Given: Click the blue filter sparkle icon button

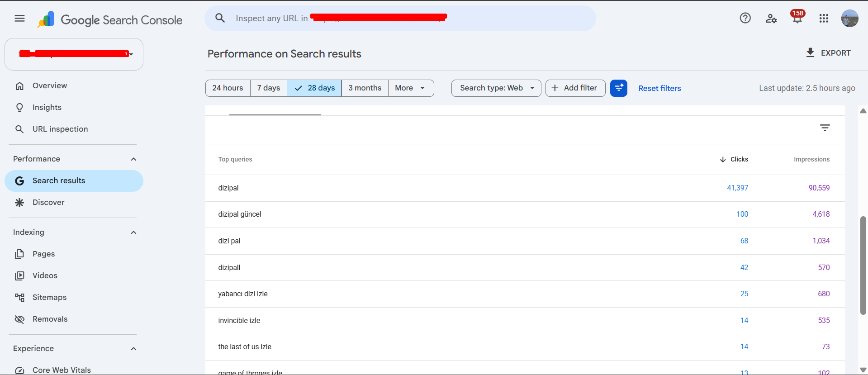Looking at the screenshot, I should [x=618, y=88].
